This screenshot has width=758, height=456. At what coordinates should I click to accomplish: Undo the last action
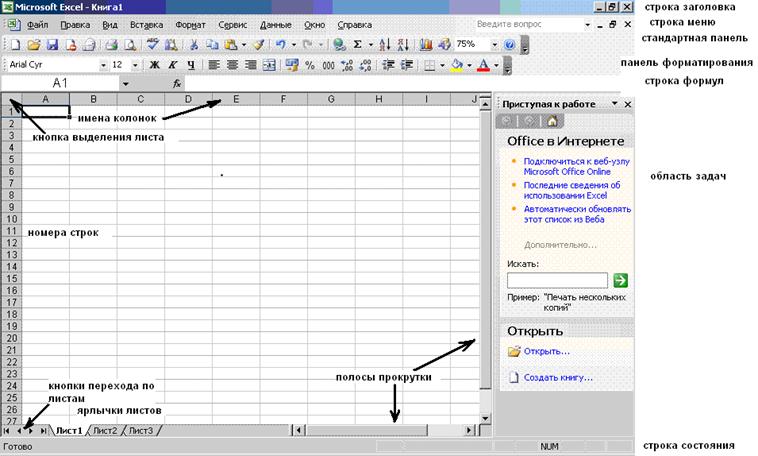click(x=281, y=44)
